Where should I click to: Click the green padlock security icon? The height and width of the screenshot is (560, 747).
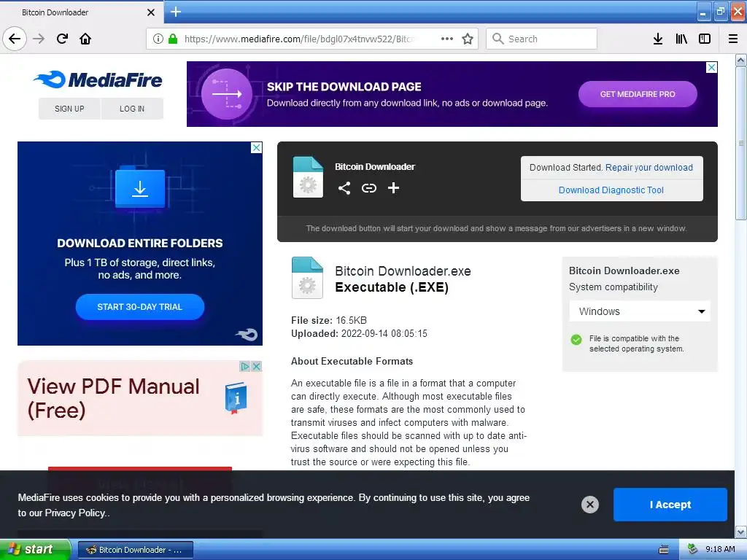click(x=173, y=39)
